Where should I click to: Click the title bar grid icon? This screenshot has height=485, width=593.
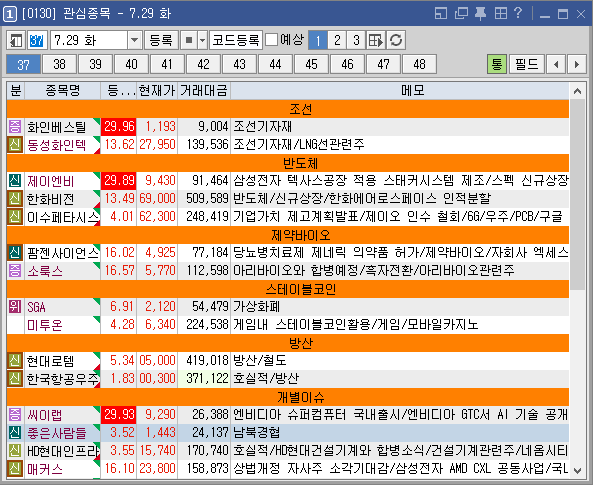[501, 14]
